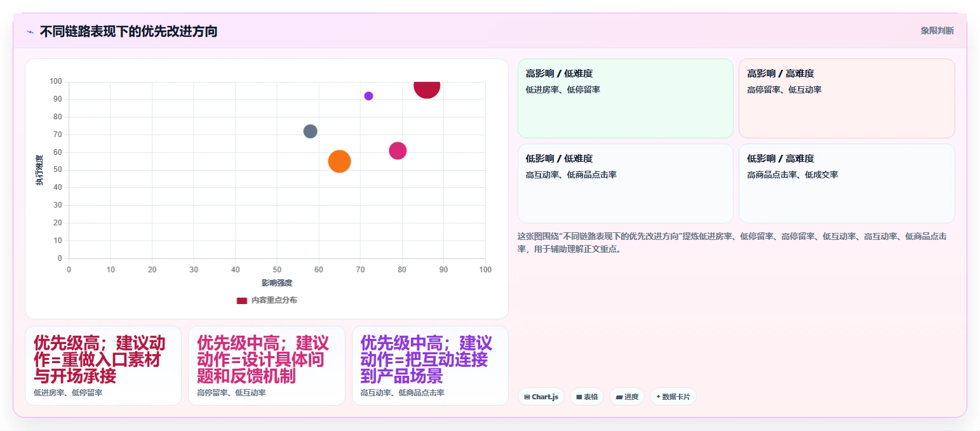Click 高商品点击率、低成交率 text in quadrant card

point(793,175)
